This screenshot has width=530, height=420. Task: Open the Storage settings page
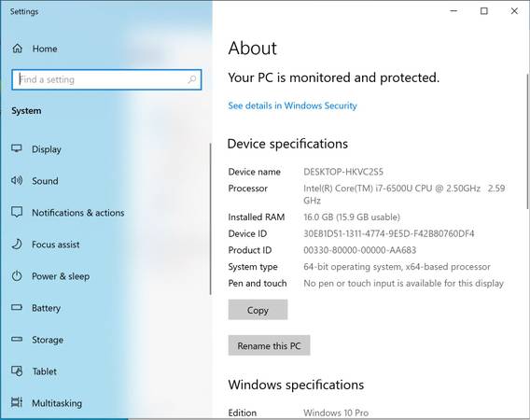[x=48, y=340]
